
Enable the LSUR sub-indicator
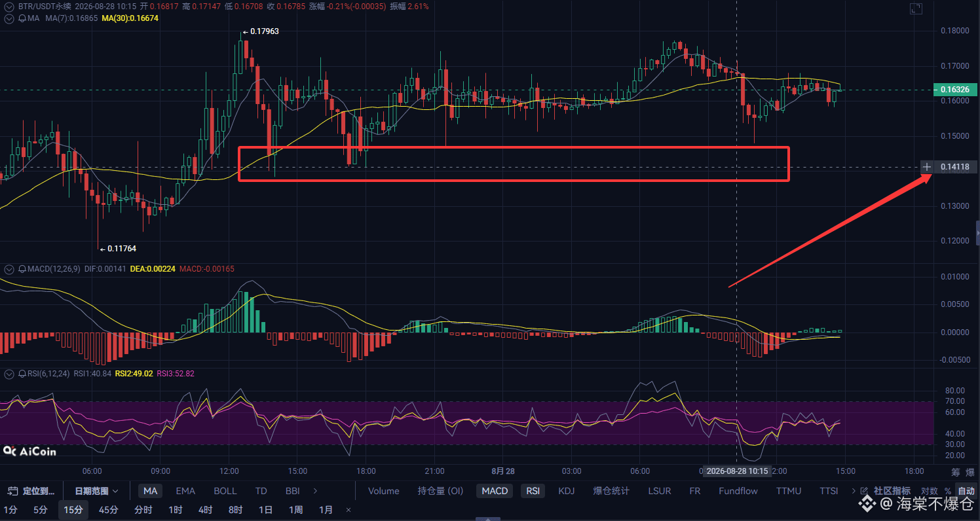click(x=660, y=491)
